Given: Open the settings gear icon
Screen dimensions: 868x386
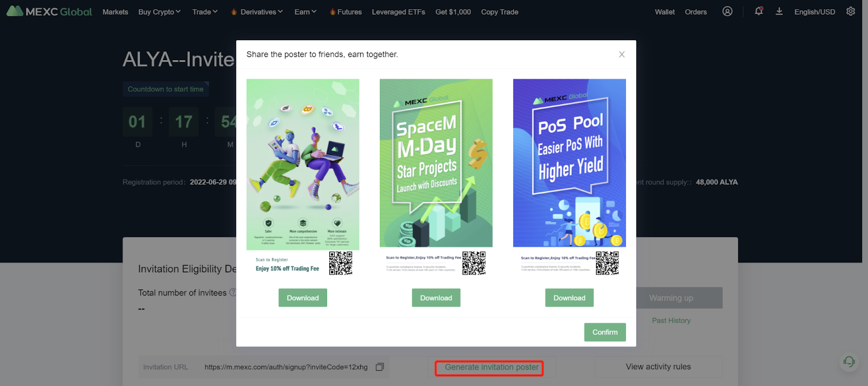Looking at the screenshot, I should click(851, 11).
